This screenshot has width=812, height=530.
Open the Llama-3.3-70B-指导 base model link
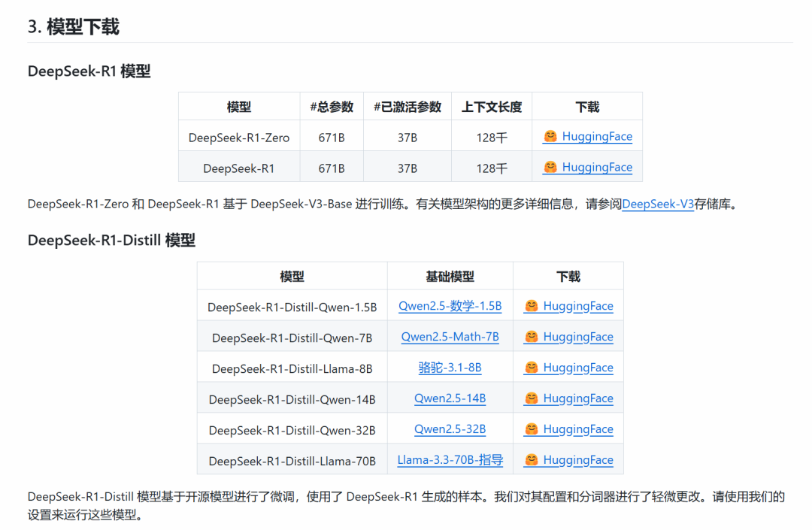point(450,459)
